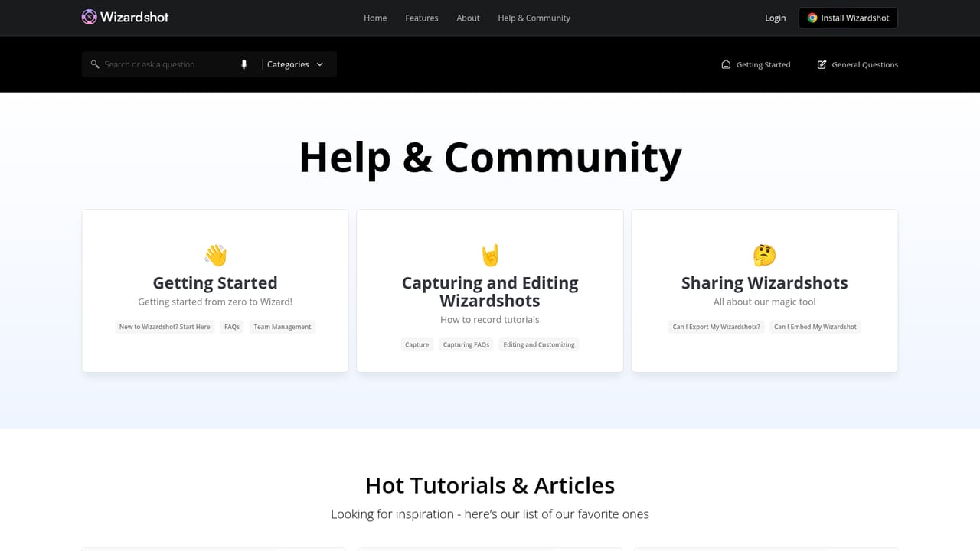The height and width of the screenshot is (551, 980).
Task: Click the Capture tag
Action: point(417,344)
